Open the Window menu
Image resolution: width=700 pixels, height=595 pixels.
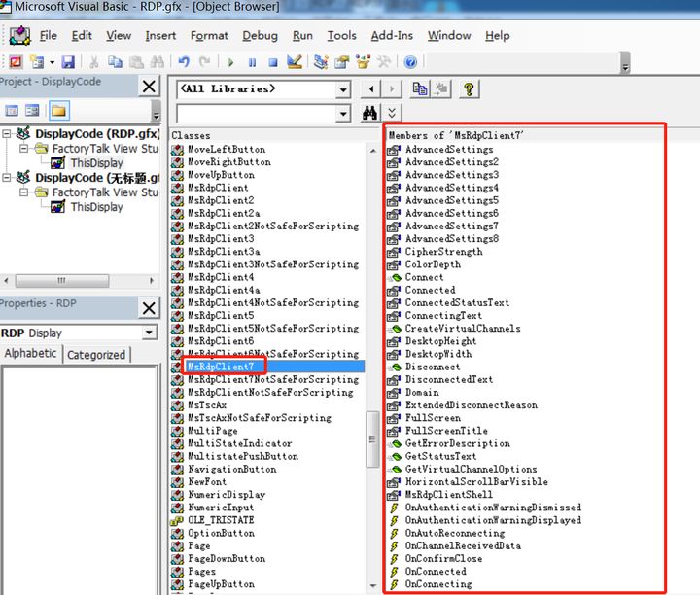click(x=449, y=35)
